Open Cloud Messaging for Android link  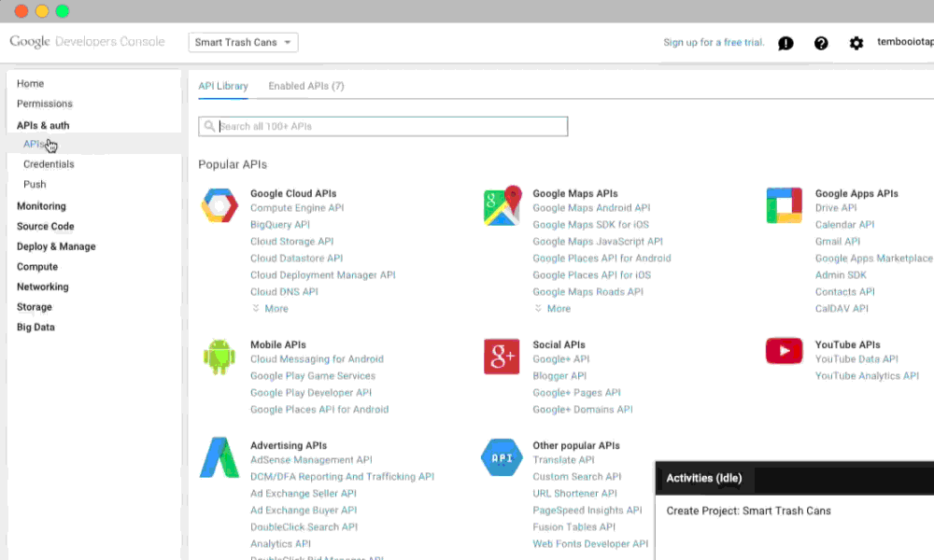tap(317, 359)
